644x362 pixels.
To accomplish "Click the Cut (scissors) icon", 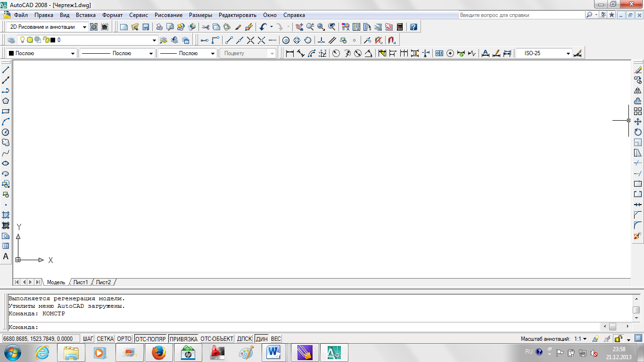I will coord(205,27).
